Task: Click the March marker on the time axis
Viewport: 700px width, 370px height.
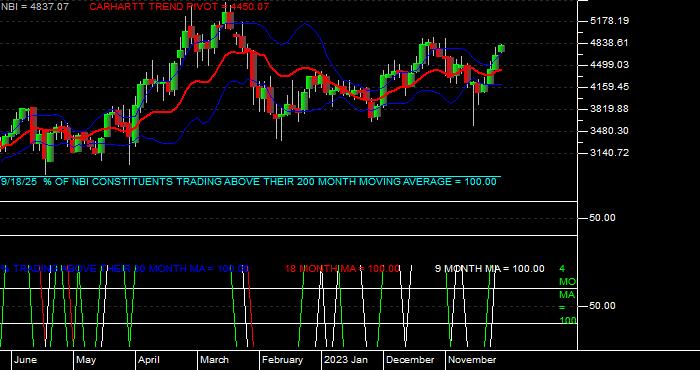Action: coord(214,360)
